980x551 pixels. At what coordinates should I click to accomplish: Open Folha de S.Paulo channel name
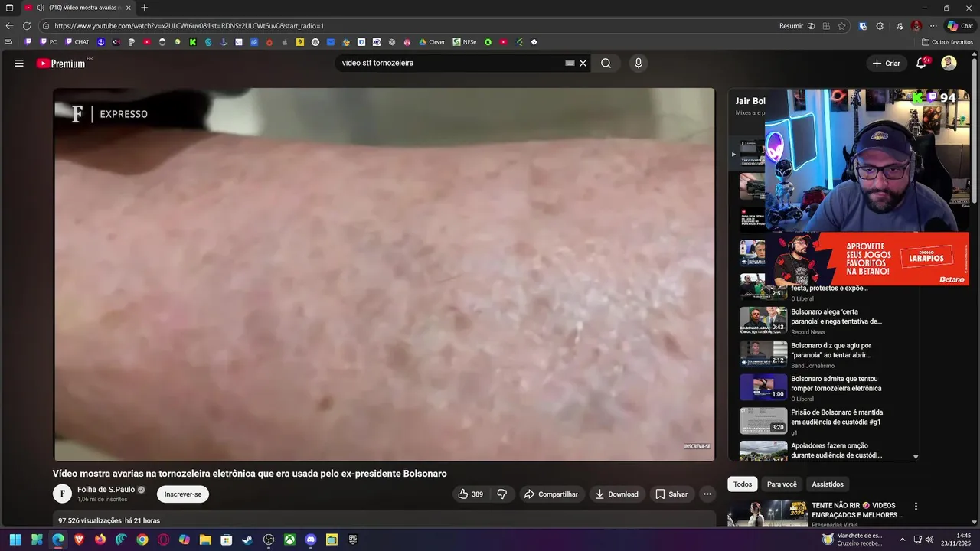point(106,490)
